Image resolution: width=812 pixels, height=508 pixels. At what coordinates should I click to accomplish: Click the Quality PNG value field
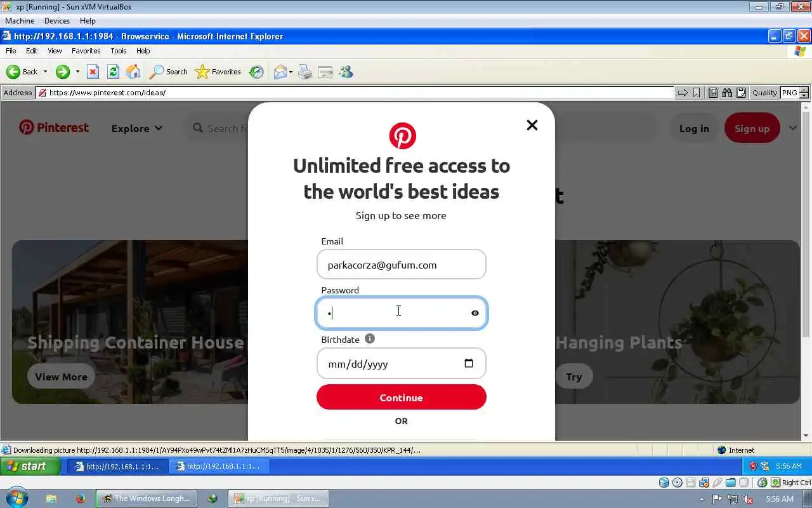(x=789, y=93)
